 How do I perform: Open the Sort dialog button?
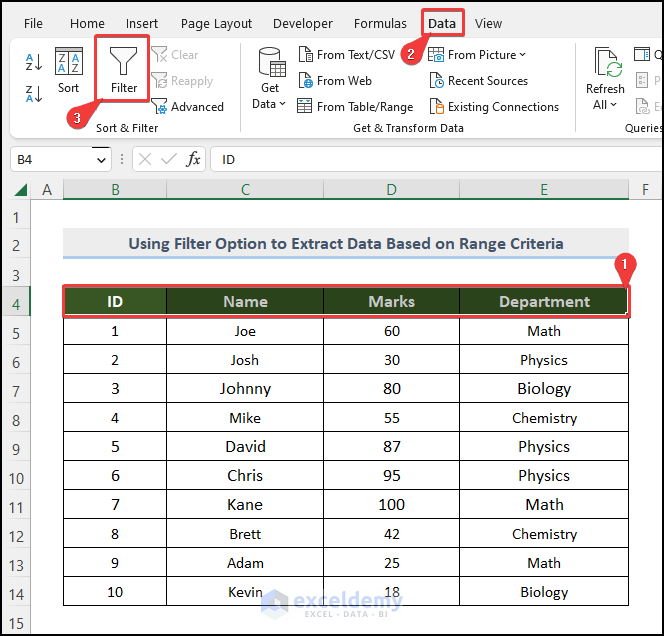click(x=68, y=70)
